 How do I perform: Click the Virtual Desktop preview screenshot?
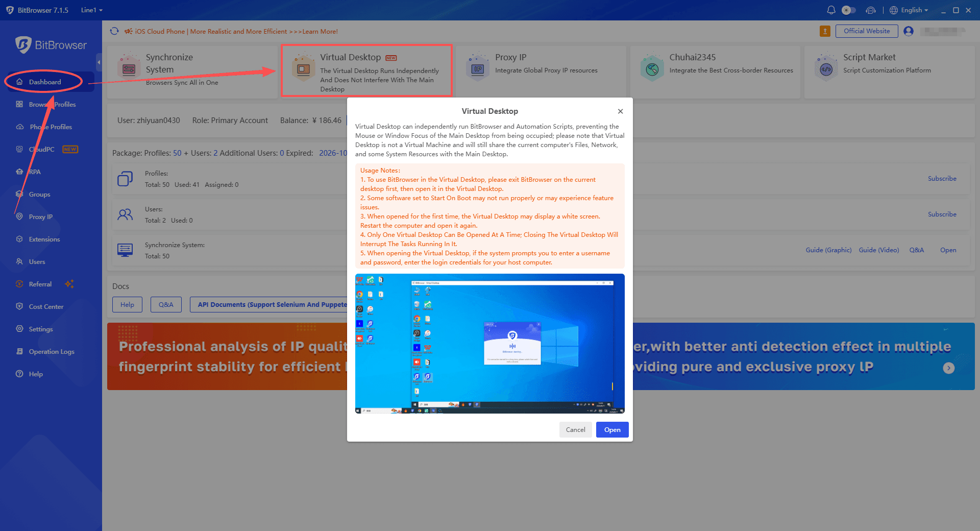(490, 344)
